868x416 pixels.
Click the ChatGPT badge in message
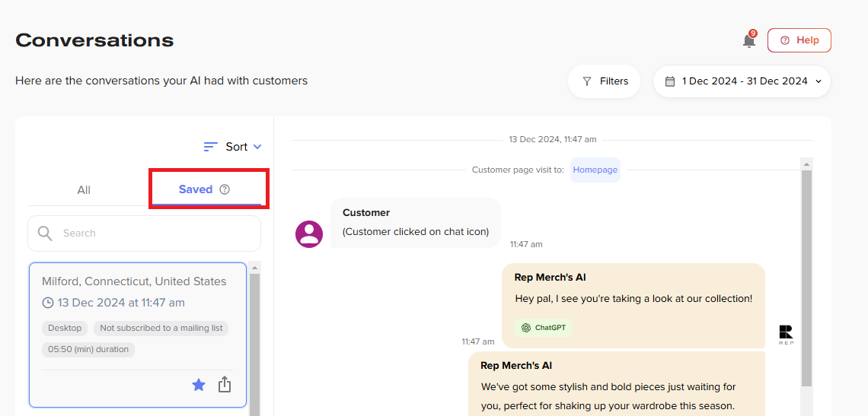point(543,328)
